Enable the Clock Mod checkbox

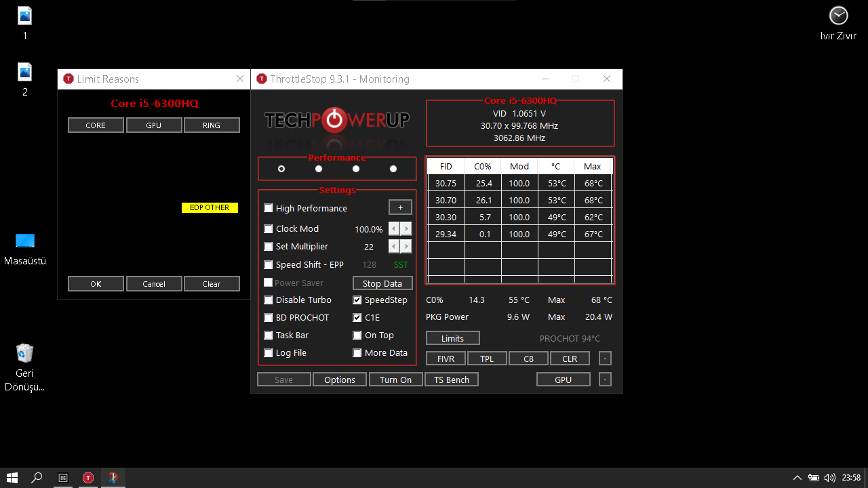pyautogui.click(x=269, y=229)
